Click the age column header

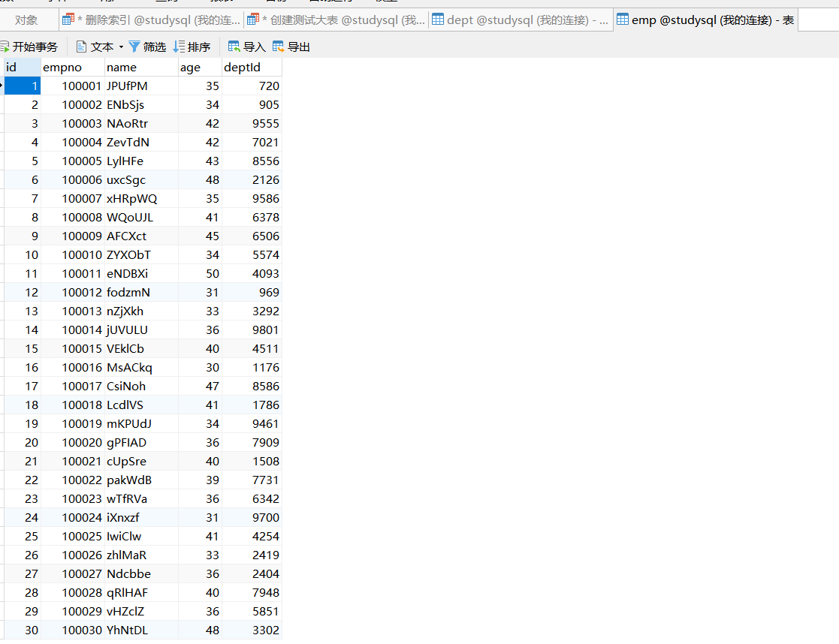(200, 68)
